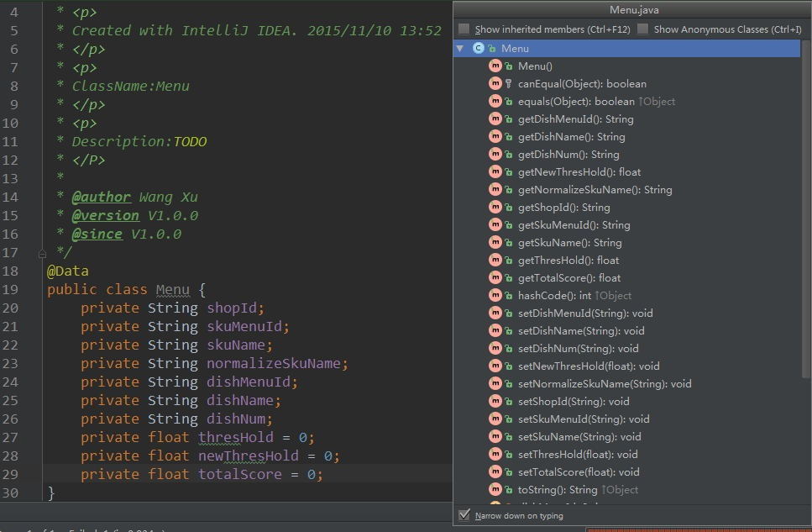This screenshot has height=532, width=812.
Task: Click method icon of getSkuMenuId()
Action: click(495, 224)
